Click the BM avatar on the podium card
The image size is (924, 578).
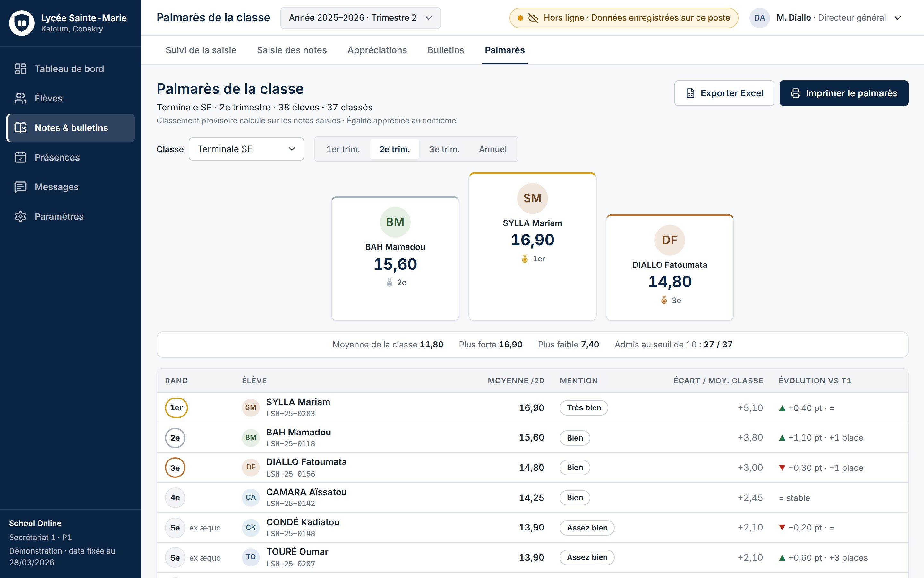[x=395, y=222]
